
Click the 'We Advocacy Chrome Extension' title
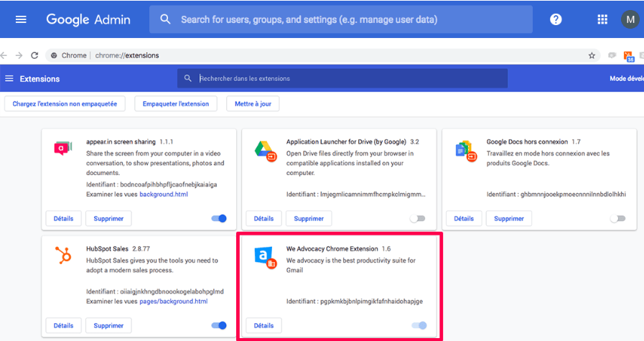332,248
